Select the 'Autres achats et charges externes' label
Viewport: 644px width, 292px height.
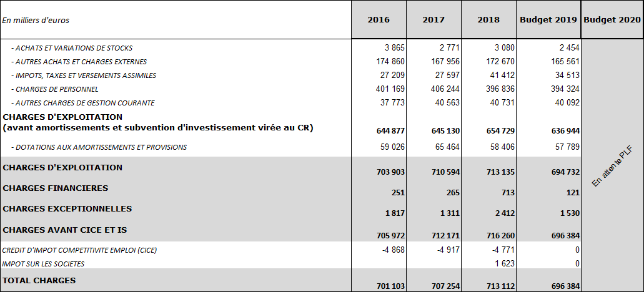(x=79, y=62)
